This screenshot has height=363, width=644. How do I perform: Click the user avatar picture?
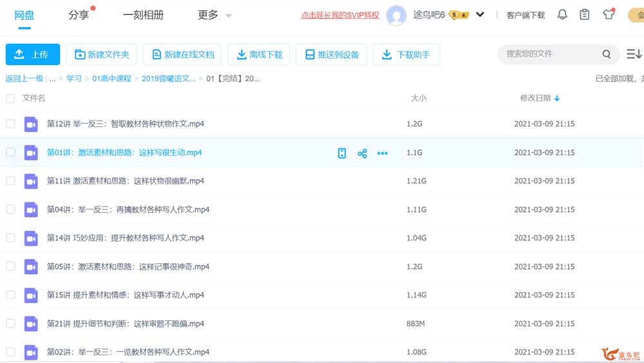click(396, 15)
